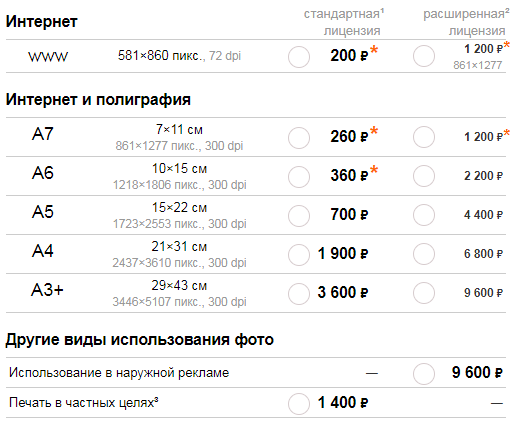Select extended A3+ for 9 600 ₽
Screen dimensions: 521x431
(424, 293)
